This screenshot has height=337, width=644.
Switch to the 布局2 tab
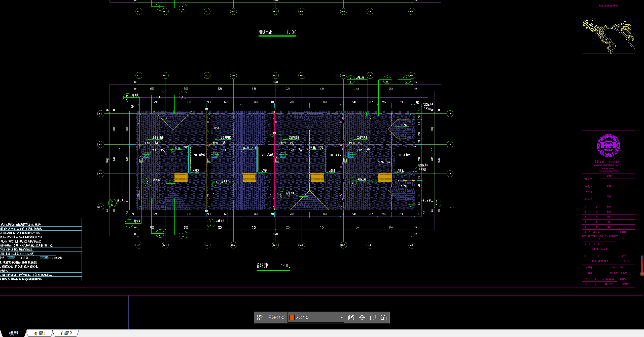point(66,333)
